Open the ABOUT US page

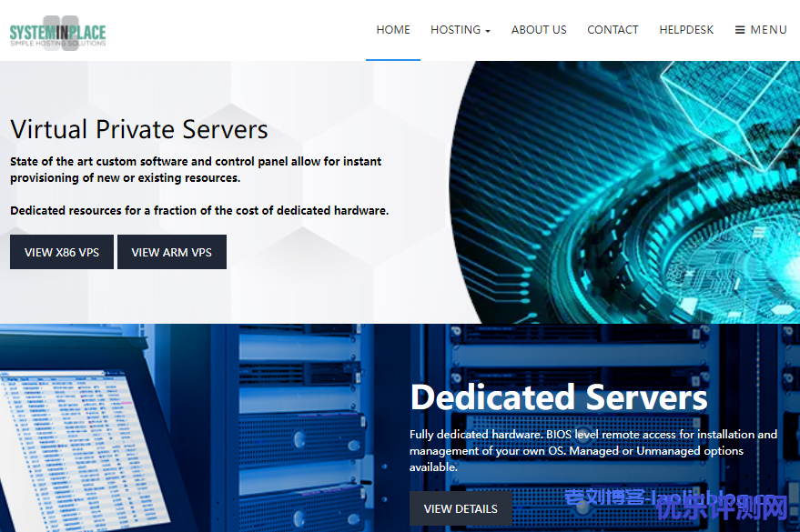tap(539, 30)
